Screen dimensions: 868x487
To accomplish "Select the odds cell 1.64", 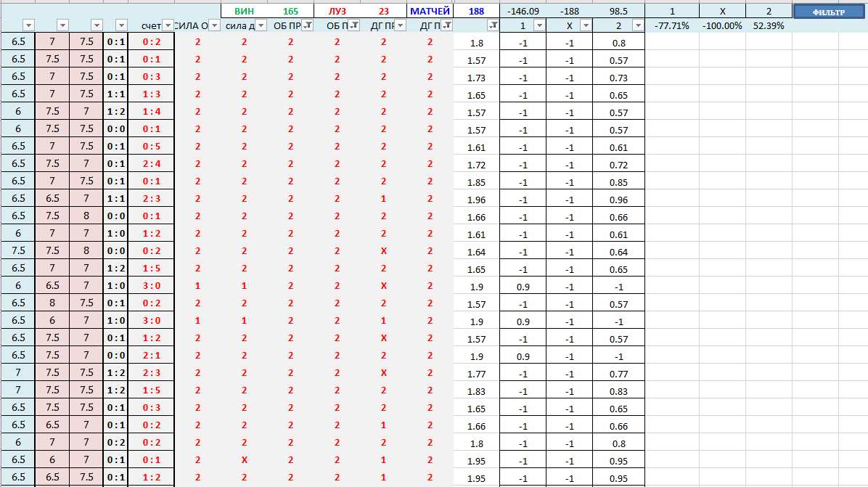I will 476,253.
